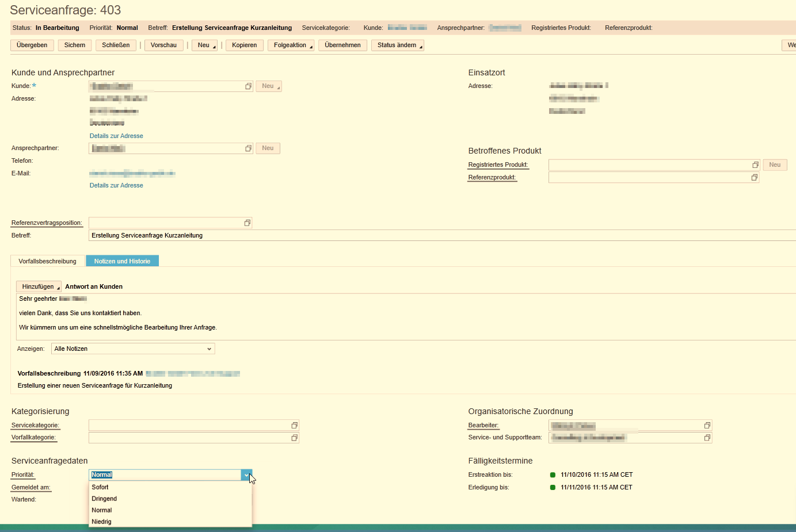
Task: Click the Priorität field label
Action: tap(23, 475)
